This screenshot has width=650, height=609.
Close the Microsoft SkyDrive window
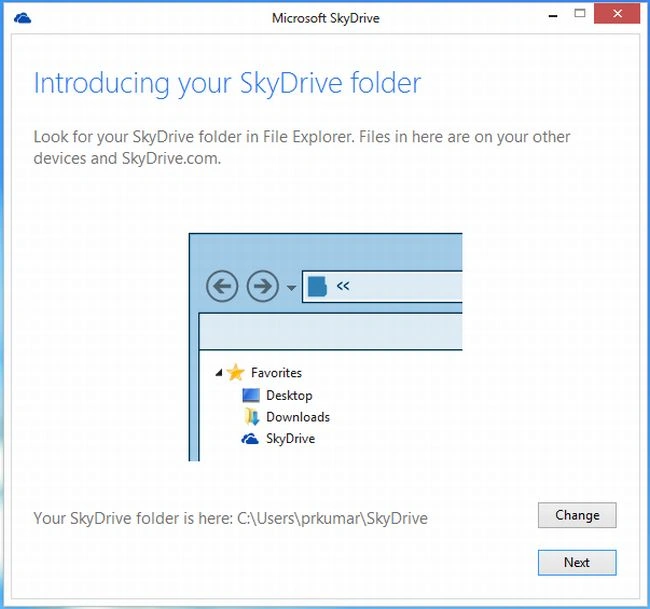[x=617, y=14]
